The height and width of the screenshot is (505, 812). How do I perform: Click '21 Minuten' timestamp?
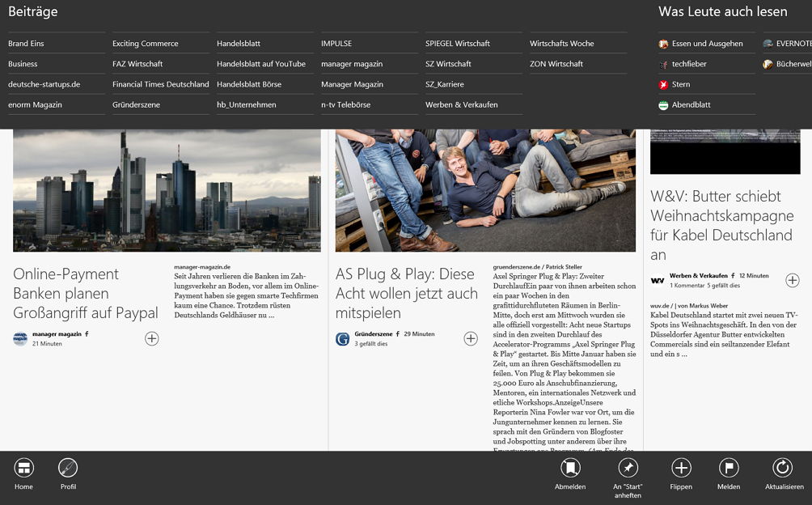point(47,343)
